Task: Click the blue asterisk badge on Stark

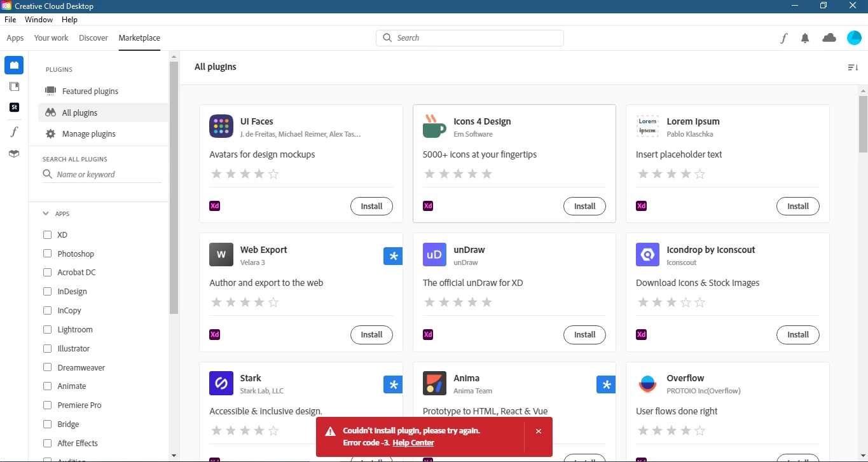Action: [x=393, y=384]
